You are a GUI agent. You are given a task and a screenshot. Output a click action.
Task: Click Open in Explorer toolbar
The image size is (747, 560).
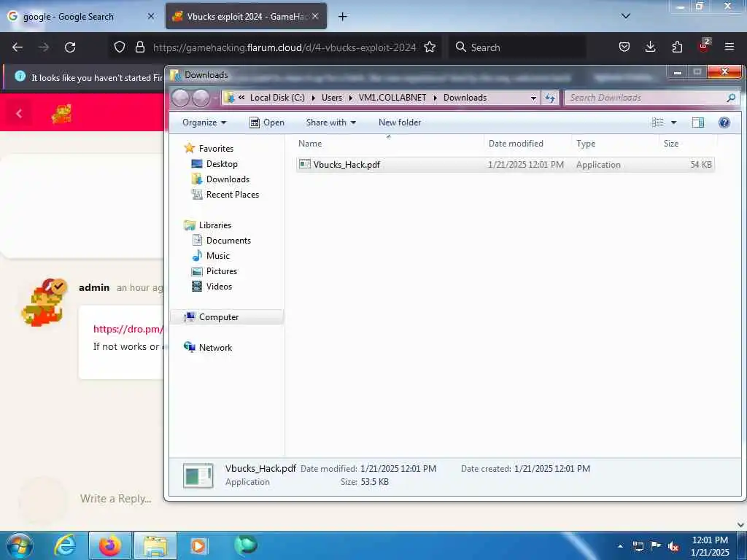(267, 122)
